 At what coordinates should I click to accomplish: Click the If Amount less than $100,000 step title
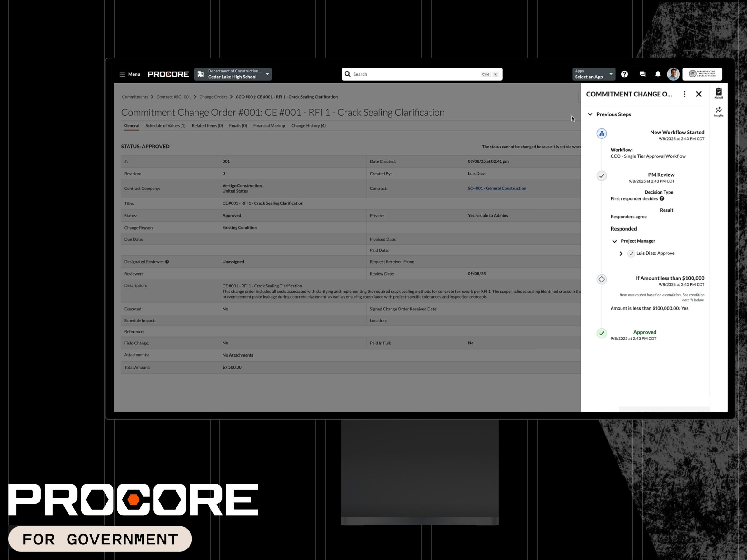click(x=670, y=278)
